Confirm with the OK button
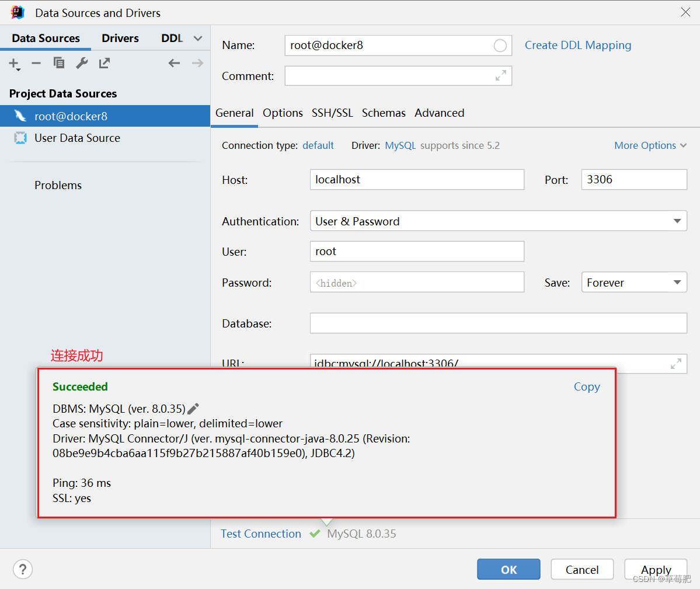The height and width of the screenshot is (589, 700). pyautogui.click(x=509, y=569)
